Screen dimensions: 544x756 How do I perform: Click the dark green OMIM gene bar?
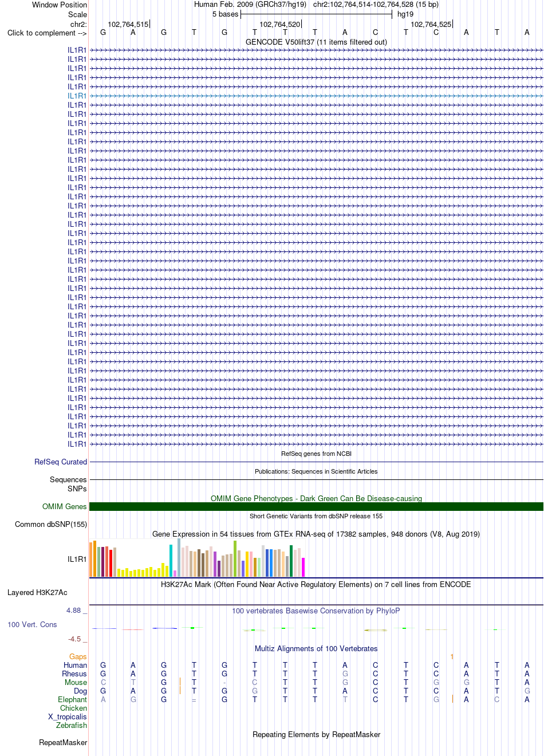pos(316,506)
